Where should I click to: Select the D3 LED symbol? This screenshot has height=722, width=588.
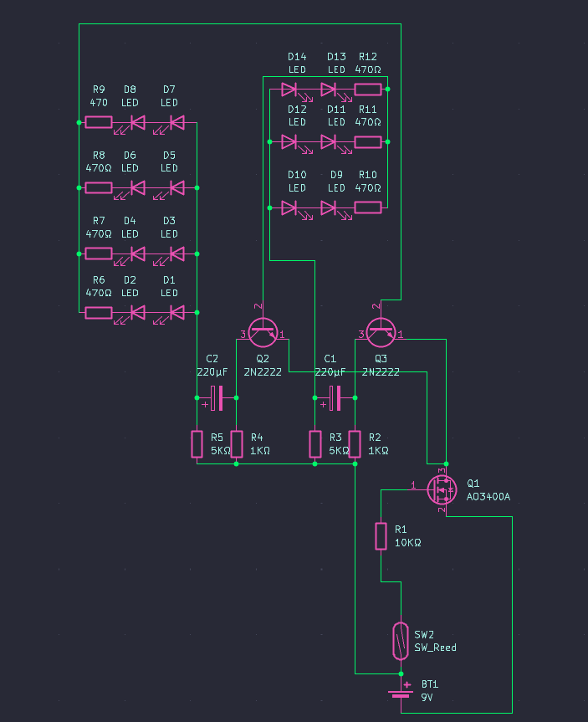pos(177,253)
